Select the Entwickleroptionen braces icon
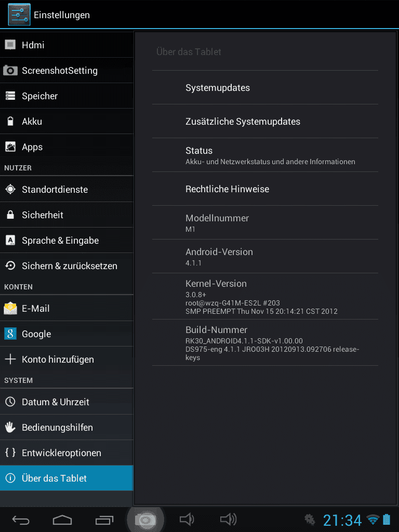Viewport: 399px width, 532px height. tap(10, 453)
